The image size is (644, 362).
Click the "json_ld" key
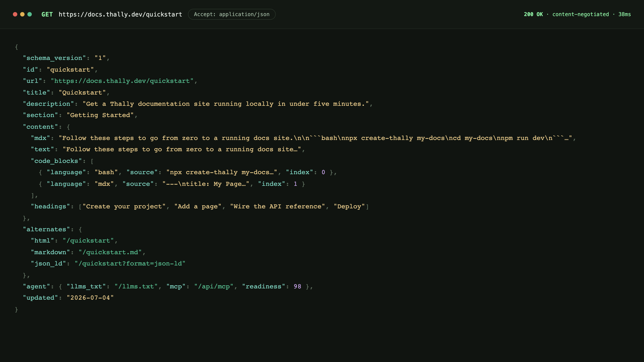pyautogui.click(x=48, y=264)
